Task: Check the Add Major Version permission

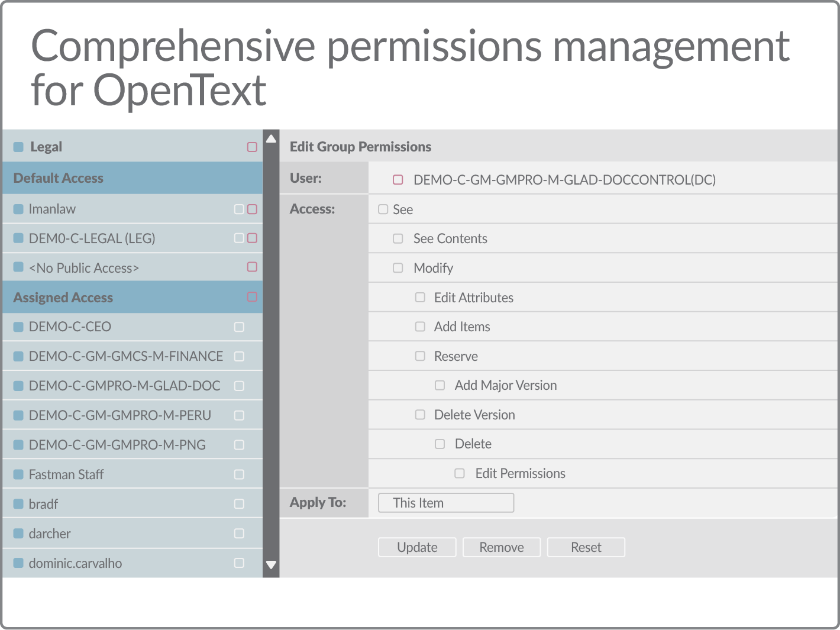Action: click(x=440, y=385)
